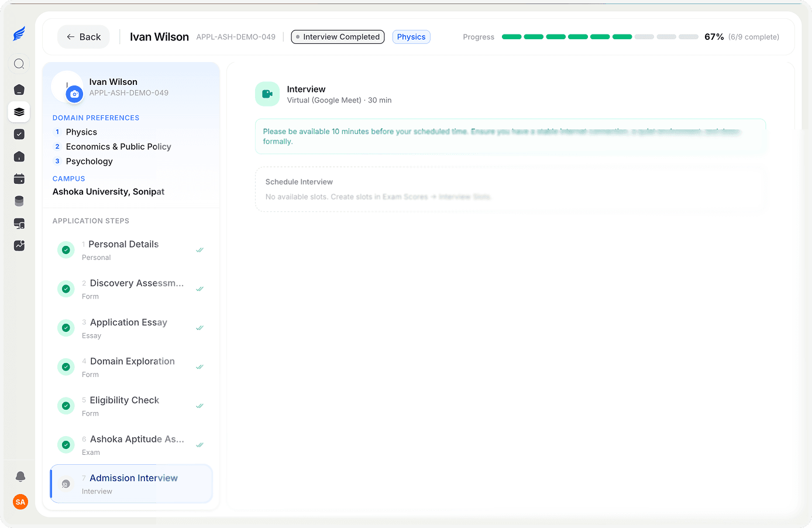Open the Eligibility Check step

tap(132, 406)
